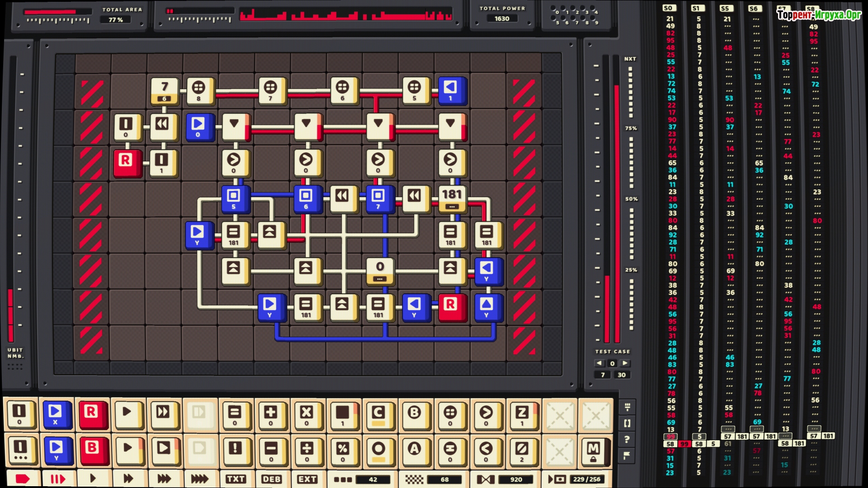Click the 181 constant node on board
868x488 pixels.
point(452,198)
